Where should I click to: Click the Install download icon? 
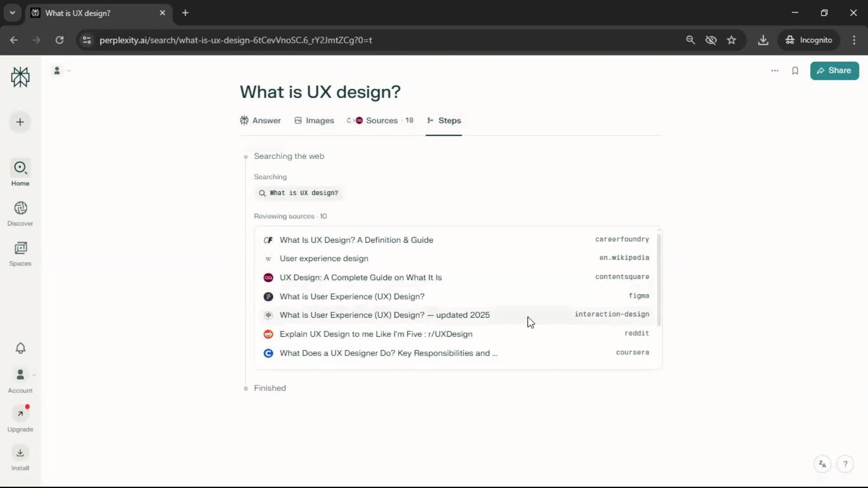(x=20, y=453)
